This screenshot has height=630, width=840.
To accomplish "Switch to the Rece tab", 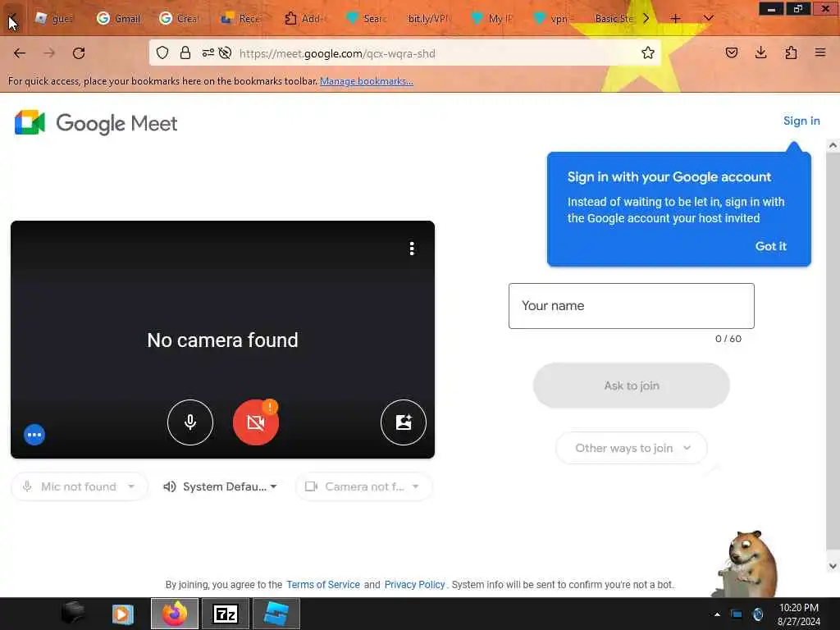I will (242, 18).
